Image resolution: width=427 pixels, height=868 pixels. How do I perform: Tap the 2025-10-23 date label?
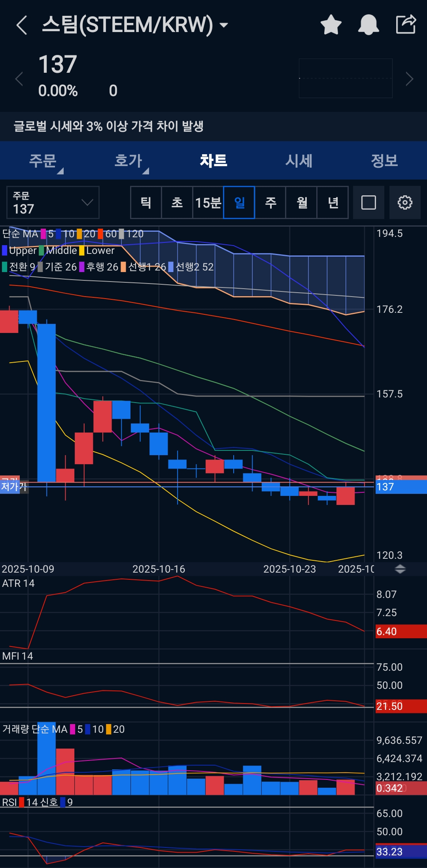(289, 569)
